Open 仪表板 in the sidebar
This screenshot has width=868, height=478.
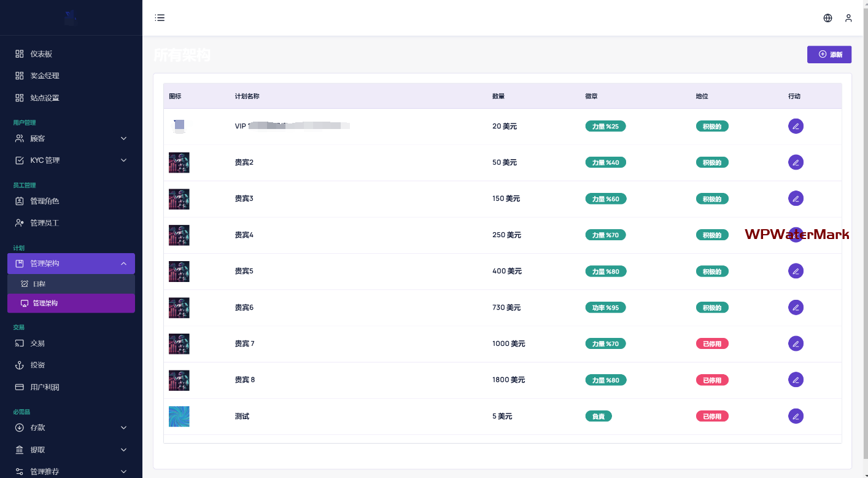pos(41,54)
